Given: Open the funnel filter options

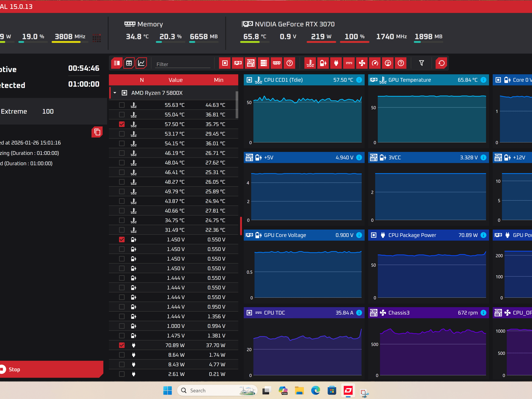Looking at the screenshot, I should 422,63.
